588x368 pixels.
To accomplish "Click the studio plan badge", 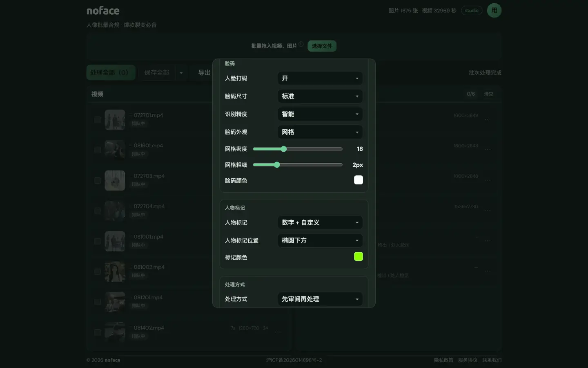I will pos(472,11).
